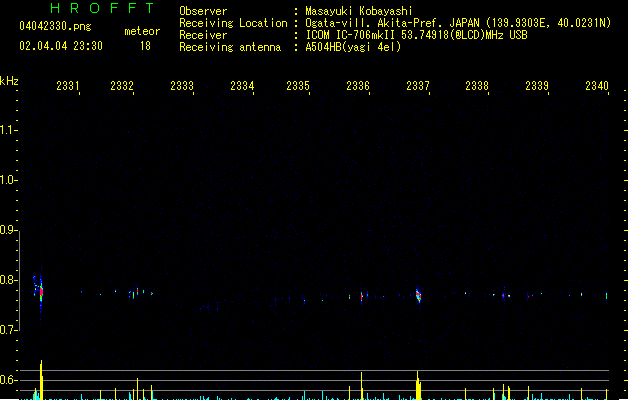Click the 0.7 kHz axis label
The image size is (629, 400).
pyautogui.click(x=8, y=330)
